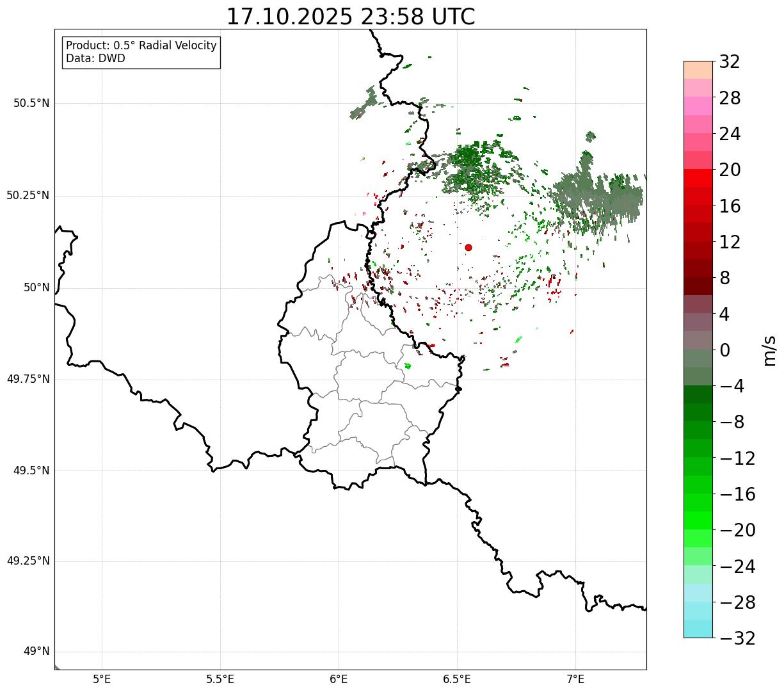Click the dark maroon swatch just below 8
This screenshot has height=692, width=784.
point(698,286)
